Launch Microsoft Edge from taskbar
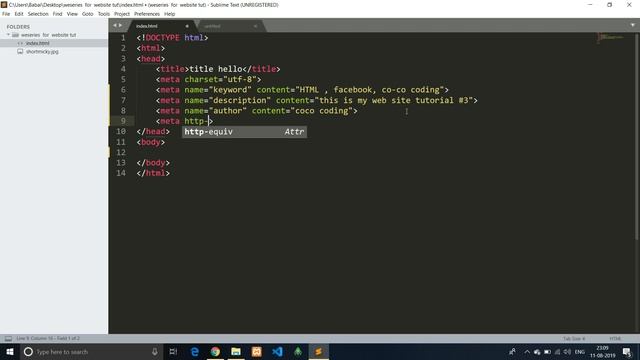This screenshot has height=360, width=640. [195, 352]
